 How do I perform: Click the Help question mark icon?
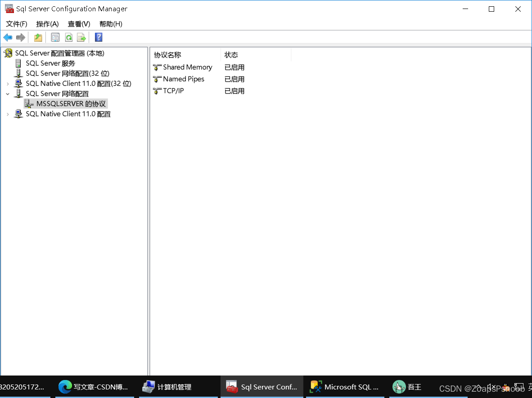(99, 37)
